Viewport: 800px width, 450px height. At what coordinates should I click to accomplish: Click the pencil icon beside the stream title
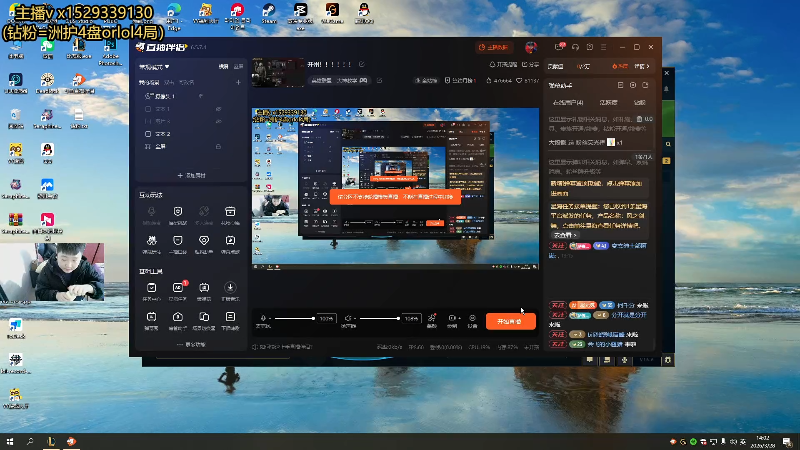click(361, 64)
